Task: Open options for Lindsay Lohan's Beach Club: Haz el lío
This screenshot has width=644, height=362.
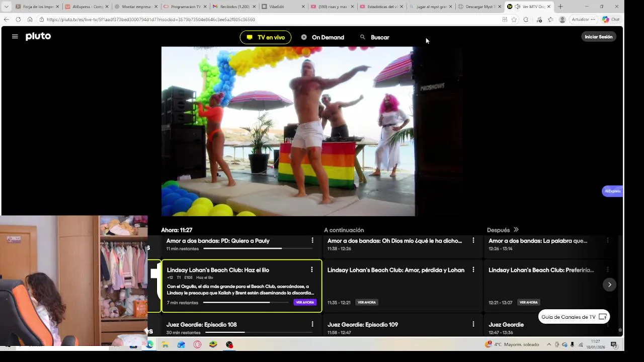Action: click(312, 269)
